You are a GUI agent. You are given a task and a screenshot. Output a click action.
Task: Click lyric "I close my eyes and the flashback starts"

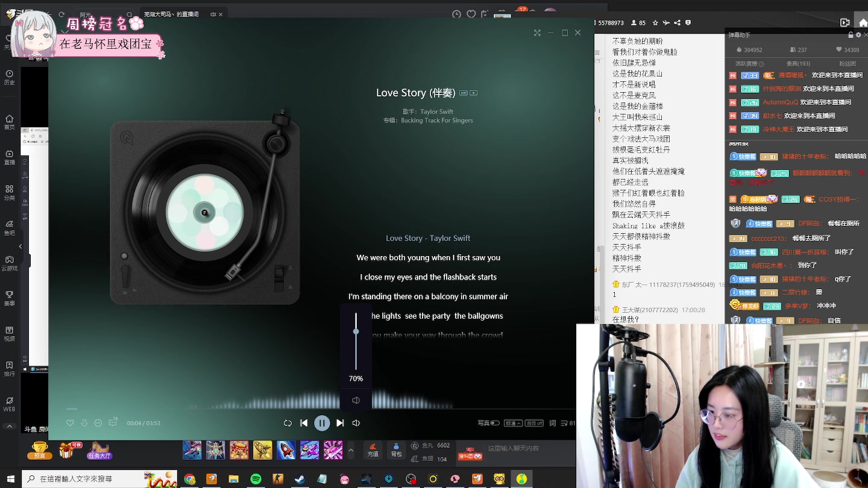pyautogui.click(x=428, y=277)
